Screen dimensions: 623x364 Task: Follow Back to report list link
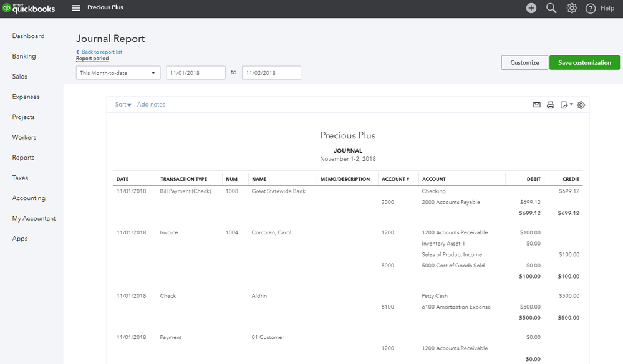pyautogui.click(x=102, y=52)
